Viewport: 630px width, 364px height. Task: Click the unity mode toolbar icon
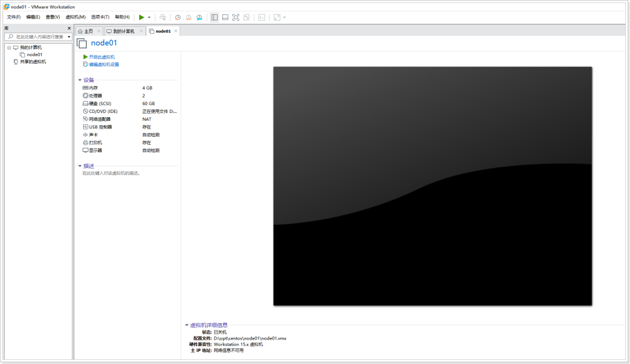coord(247,17)
